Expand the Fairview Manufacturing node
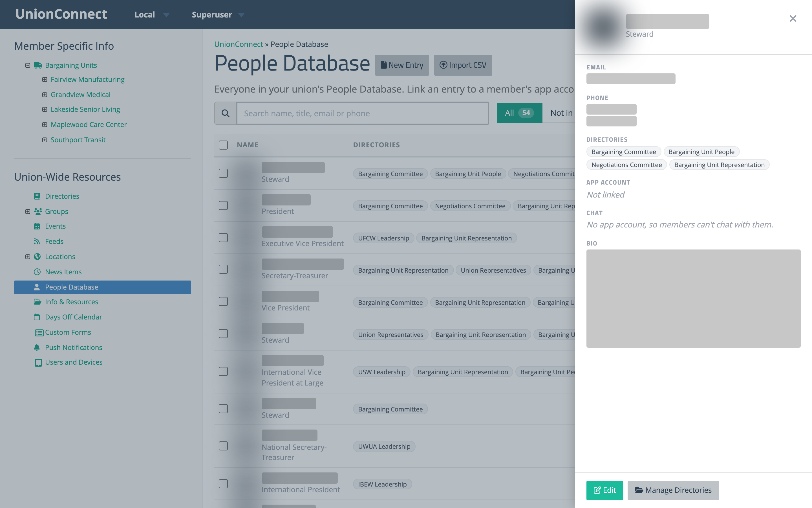Viewport: 812px width, 508px height. [44, 79]
